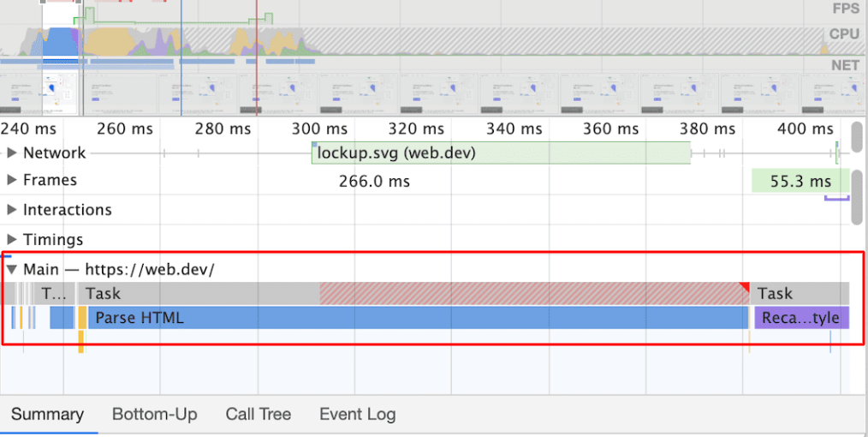
Task: Collapse the Main thread track
Action: pos(12,269)
